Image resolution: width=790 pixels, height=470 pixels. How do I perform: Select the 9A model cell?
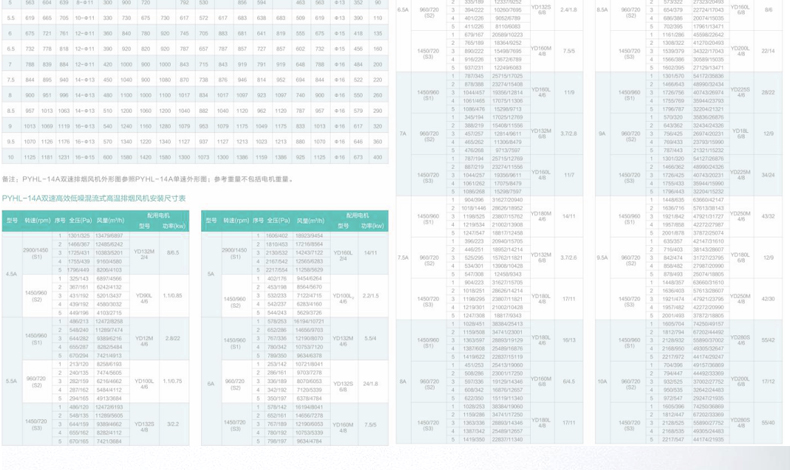[602, 133]
